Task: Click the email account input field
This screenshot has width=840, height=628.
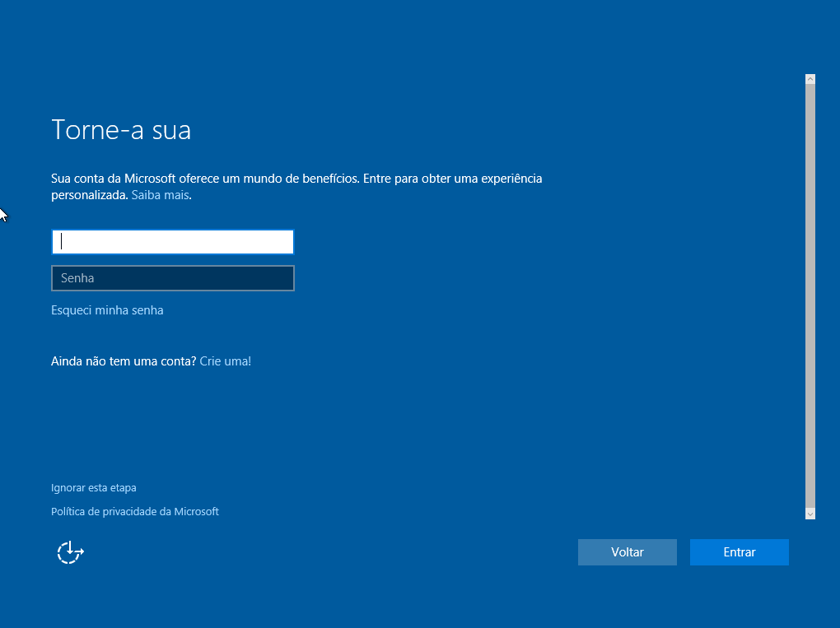Action: pos(172,242)
